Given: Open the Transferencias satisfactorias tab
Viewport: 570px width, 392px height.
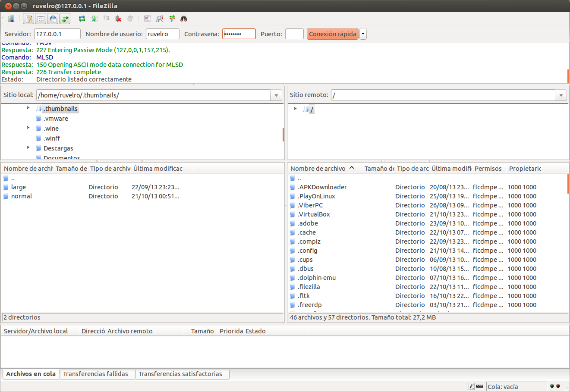Looking at the screenshot, I should tap(182, 374).
